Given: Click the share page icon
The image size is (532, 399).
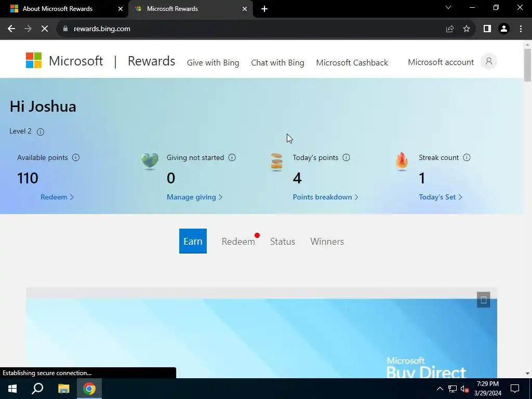Looking at the screenshot, I should click(x=450, y=29).
